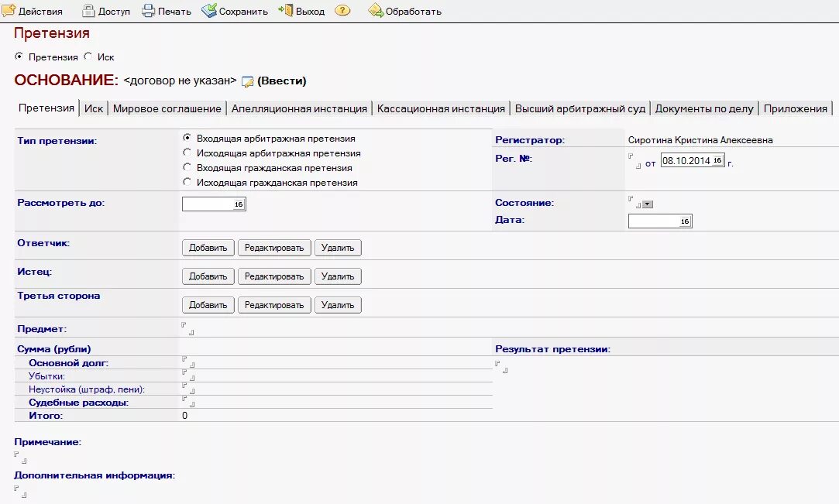This screenshot has width=839, height=504.
Task: Click the Доступ lock icon
Action: click(x=88, y=11)
